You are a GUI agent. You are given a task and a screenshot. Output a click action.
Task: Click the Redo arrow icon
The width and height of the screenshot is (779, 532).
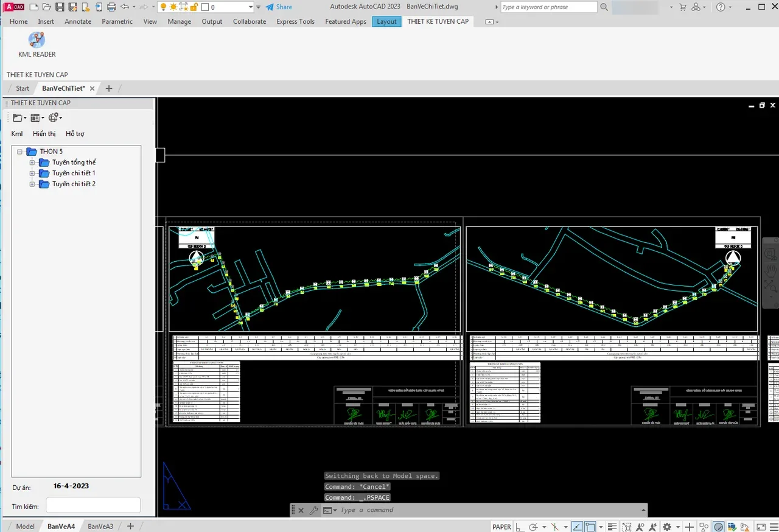[x=144, y=7]
